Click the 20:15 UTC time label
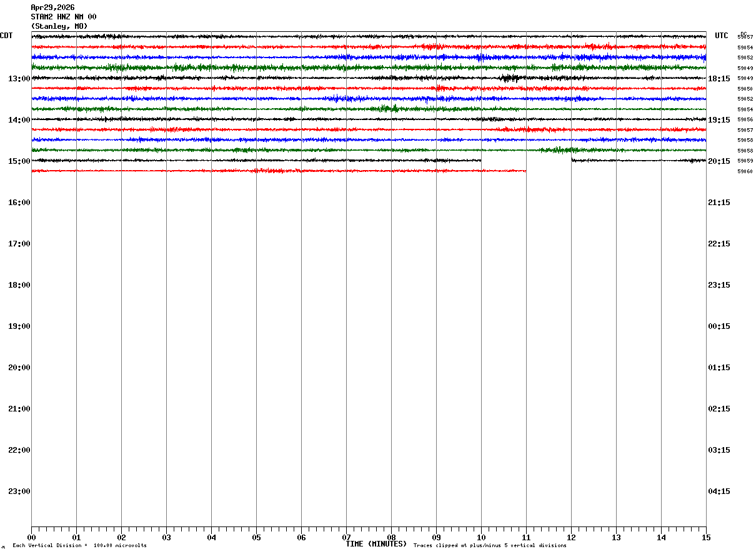 coord(719,161)
